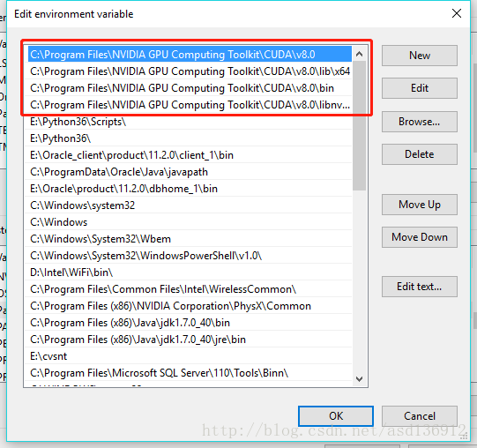Viewport: 477px width, 448px height.
Task: Select the C:\Windows\system32 entry
Action: coord(189,205)
